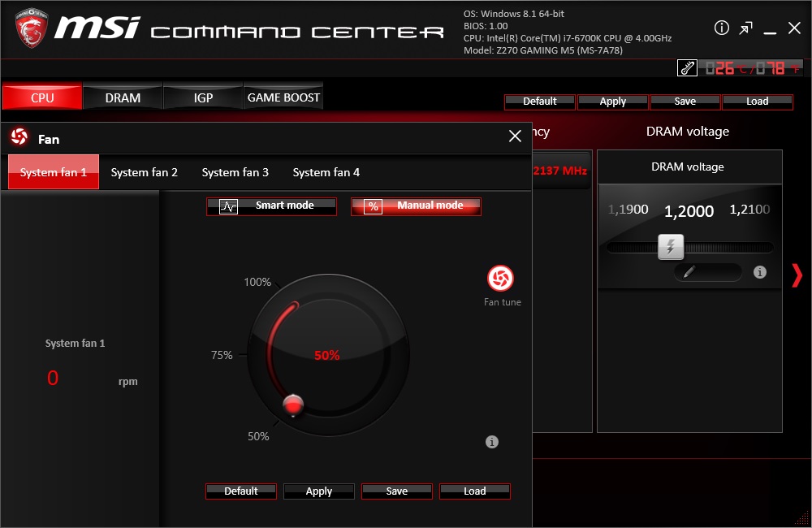Click the DRAM voltage slider lightning handle
This screenshot has width=812, height=528.
(671, 247)
